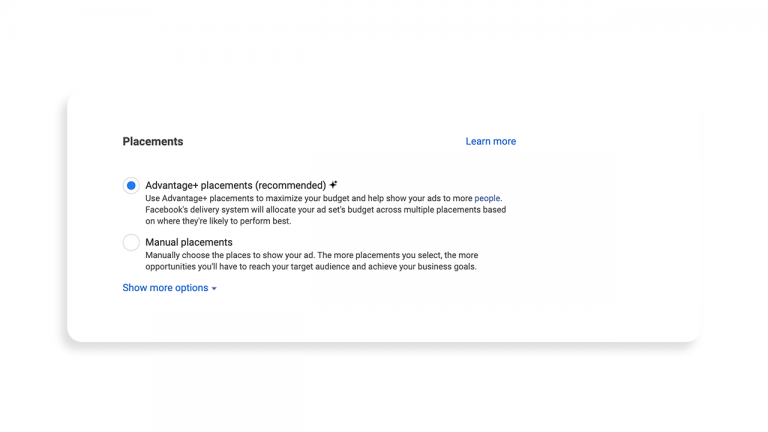
Task: Click the Placements section heading
Action: point(153,141)
